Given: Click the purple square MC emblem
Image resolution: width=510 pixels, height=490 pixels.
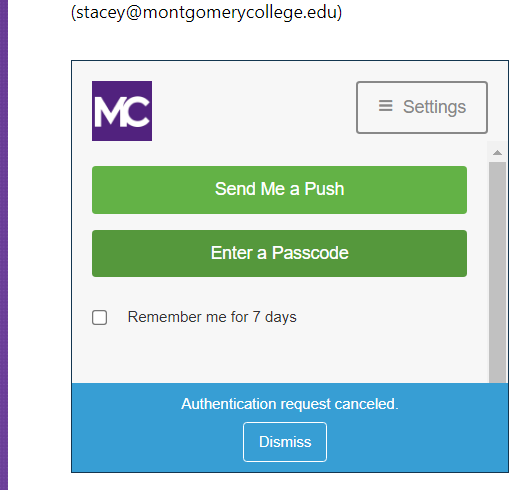Looking at the screenshot, I should point(122,111).
